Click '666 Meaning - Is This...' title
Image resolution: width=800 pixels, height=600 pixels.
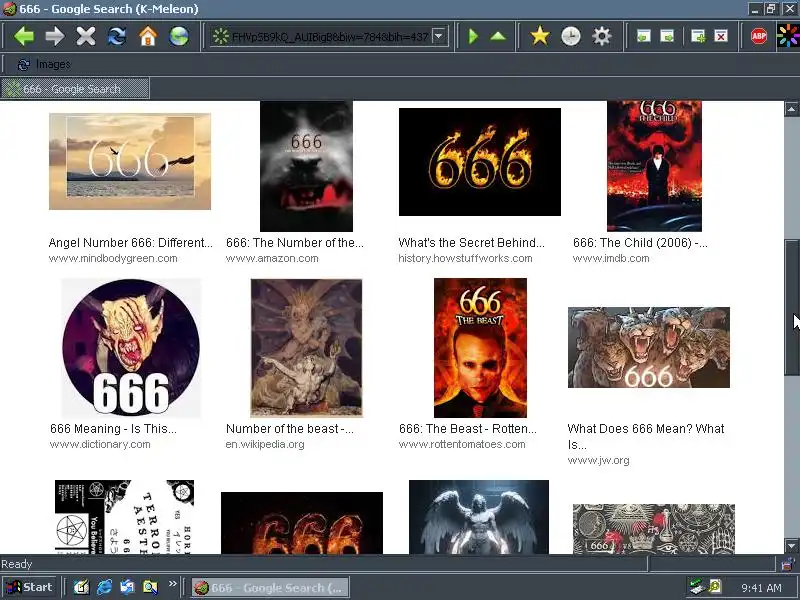[x=113, y=429]
